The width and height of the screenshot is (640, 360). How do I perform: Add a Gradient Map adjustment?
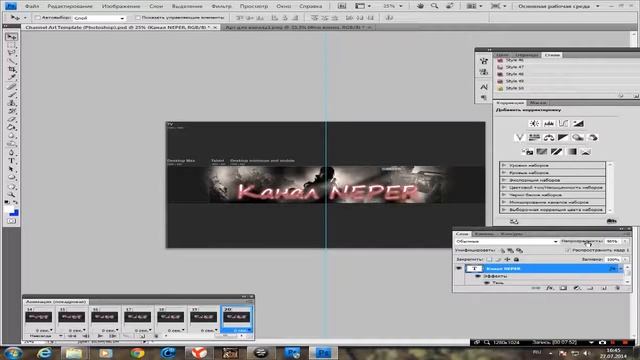pos(571,151)
